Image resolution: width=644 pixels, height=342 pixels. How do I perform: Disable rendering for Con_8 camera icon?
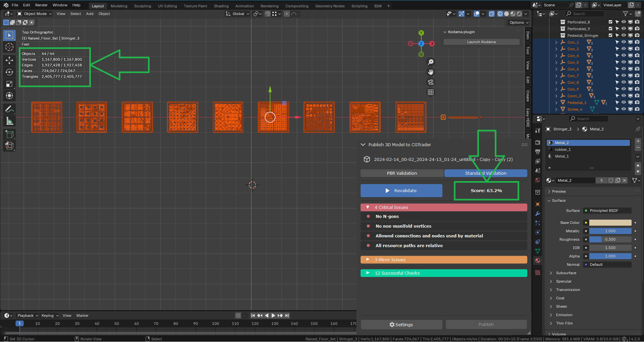tap(637, 82)
